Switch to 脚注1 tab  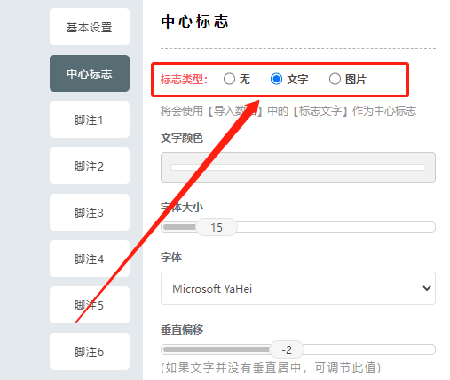coord(90,120)
